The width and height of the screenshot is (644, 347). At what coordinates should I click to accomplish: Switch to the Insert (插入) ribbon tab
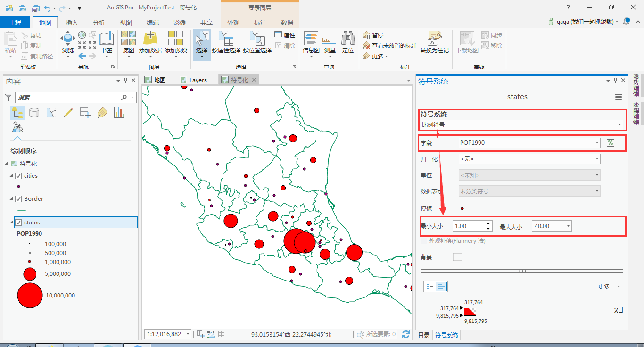pyautogui.click(x=72, y=23)
